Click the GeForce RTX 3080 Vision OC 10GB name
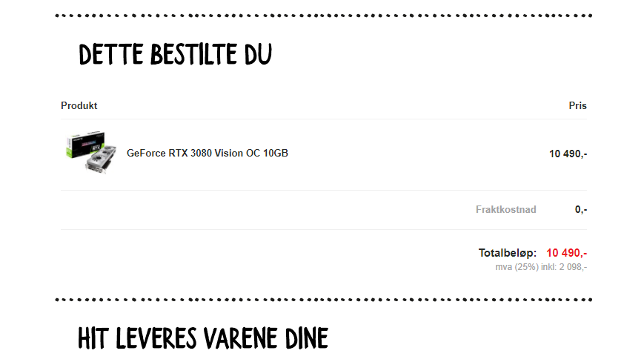Image resolution: width=644 pixels, height=362 pixels. [208, 154]
